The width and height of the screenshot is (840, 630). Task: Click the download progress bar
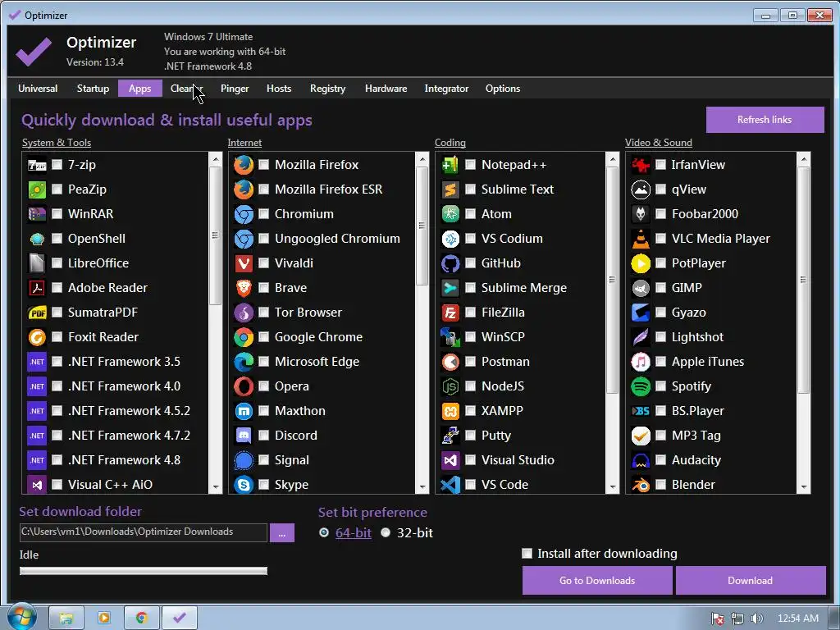click(x=143, y=571)
